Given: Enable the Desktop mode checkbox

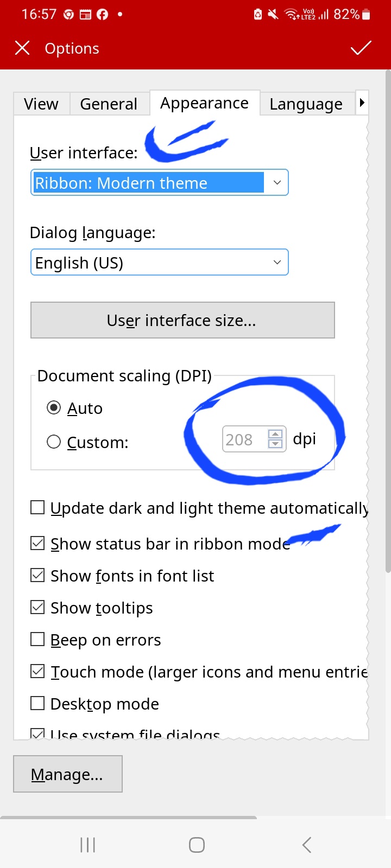Looking at the screenshot, I should [37, 703].
